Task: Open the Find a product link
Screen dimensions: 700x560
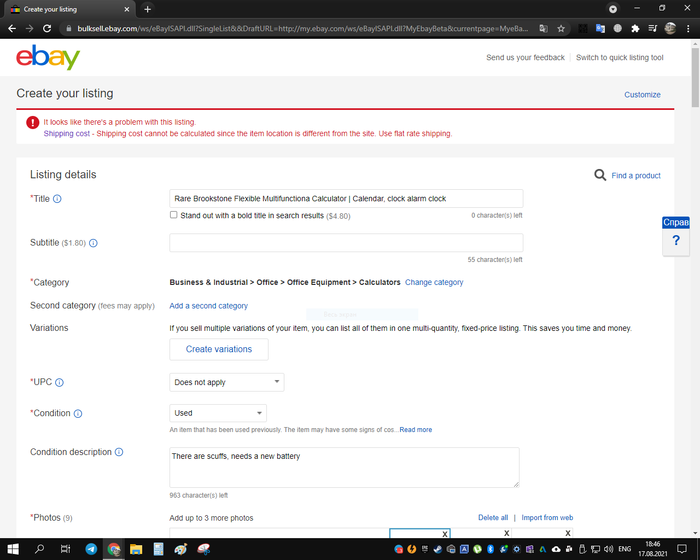Action: (635, 175)
